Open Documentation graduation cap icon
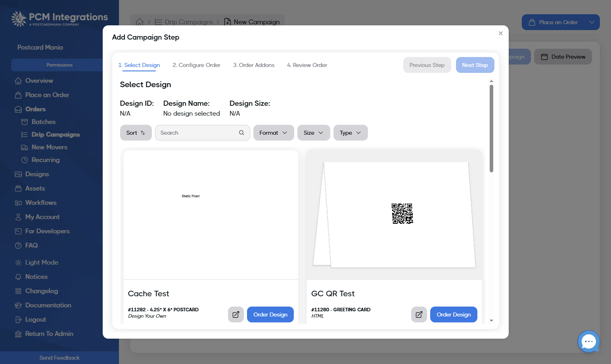 click(x=18, y=305)
